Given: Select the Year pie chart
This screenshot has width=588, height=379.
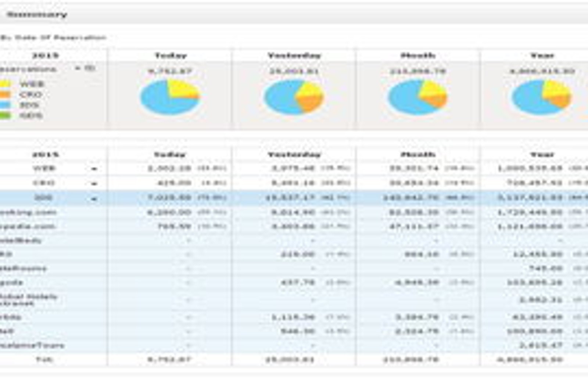Looking at the screenshot, I should coord(541,97).
